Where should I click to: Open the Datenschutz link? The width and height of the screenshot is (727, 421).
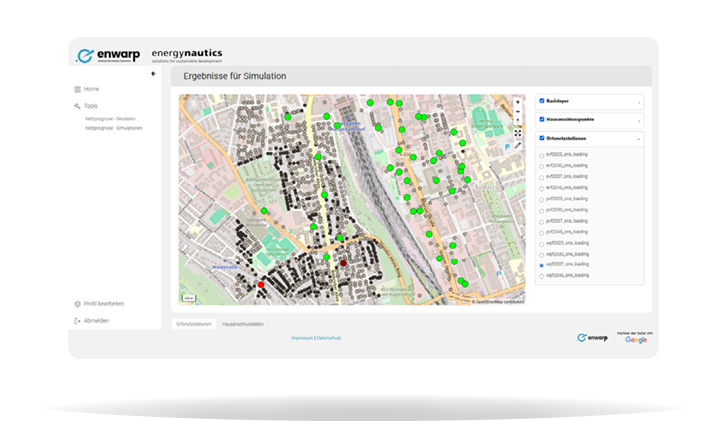pyautogui.click(x=329, y=338)
